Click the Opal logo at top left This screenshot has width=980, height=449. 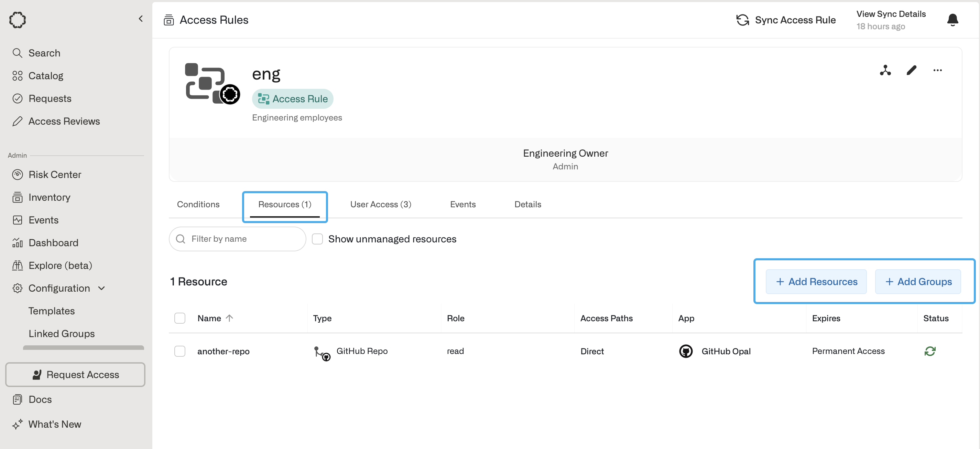click(x=18, y=20)
